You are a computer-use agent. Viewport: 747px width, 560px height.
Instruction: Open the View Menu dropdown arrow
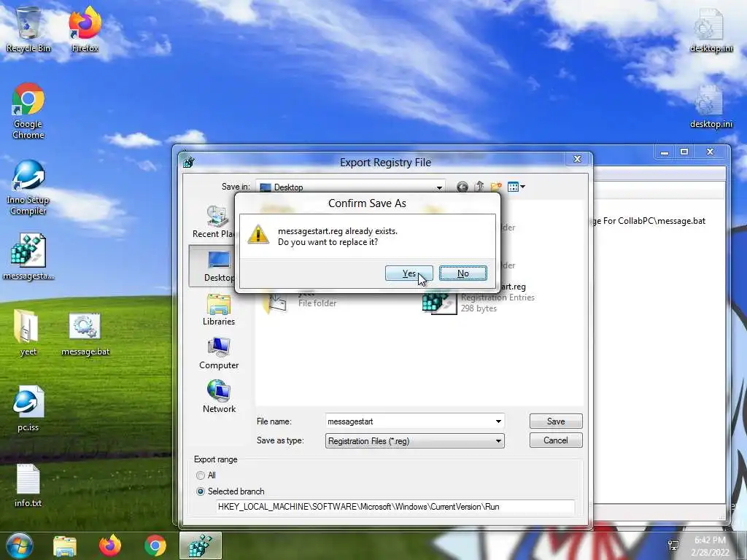click(x=522, y=187)
